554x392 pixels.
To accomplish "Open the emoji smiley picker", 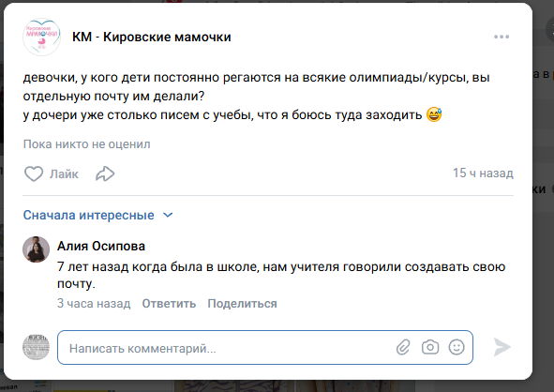I will pos(457,347).
